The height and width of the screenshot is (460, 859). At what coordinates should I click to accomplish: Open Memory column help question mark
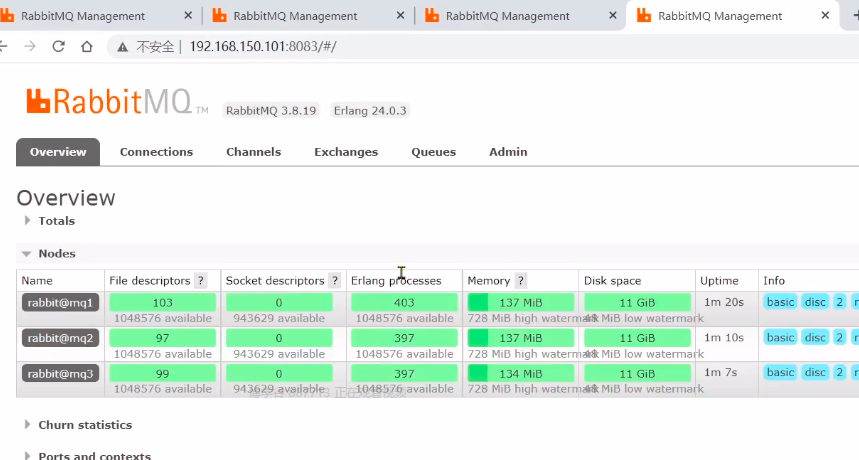[x=520, y=281]
